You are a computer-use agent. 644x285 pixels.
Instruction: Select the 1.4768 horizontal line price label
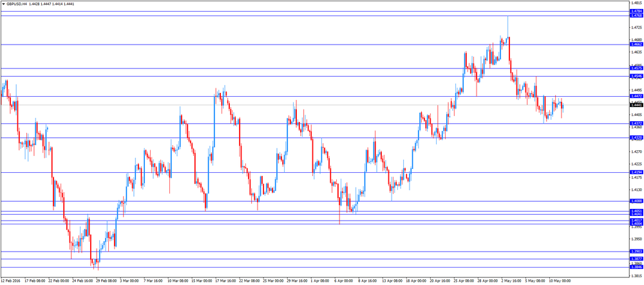(636, 15)
